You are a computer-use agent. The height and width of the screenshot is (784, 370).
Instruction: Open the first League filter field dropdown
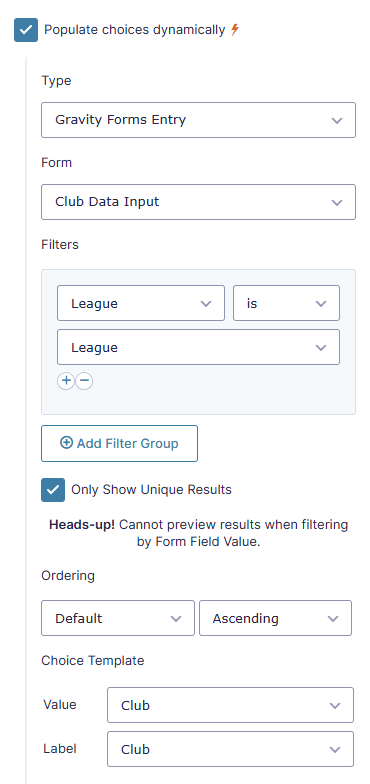(x=141, y=303)
